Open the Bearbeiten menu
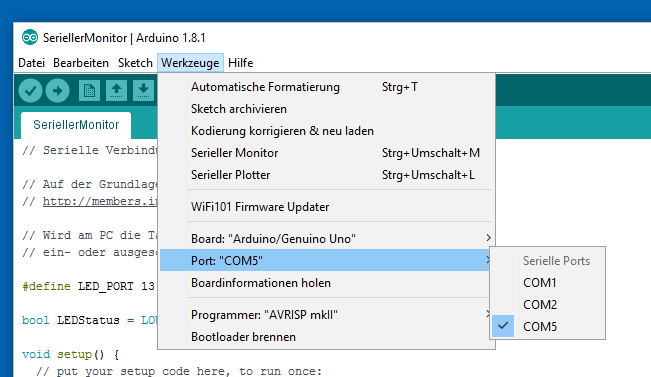The width and height of the screenshot is (651, 377). pos(81,63)
